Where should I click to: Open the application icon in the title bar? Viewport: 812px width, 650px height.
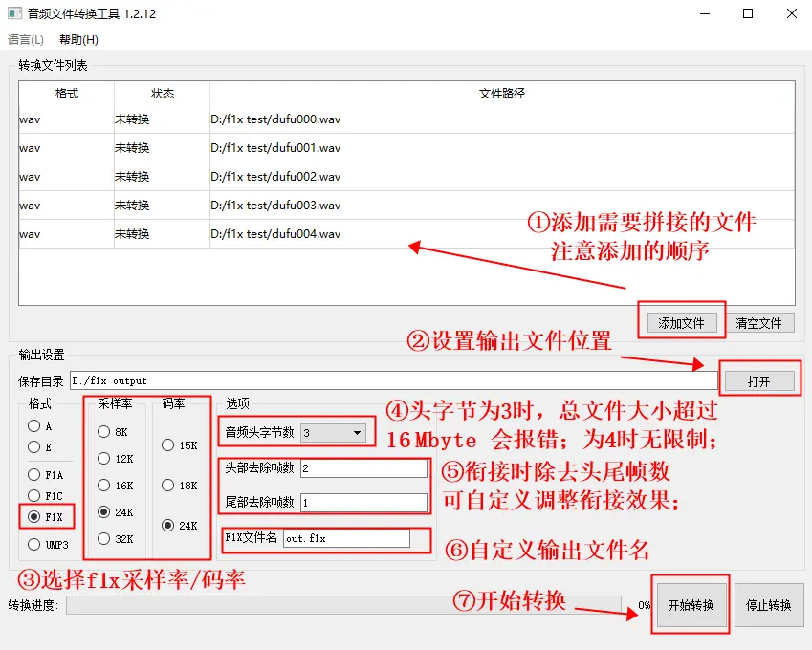tap(12, 13)
